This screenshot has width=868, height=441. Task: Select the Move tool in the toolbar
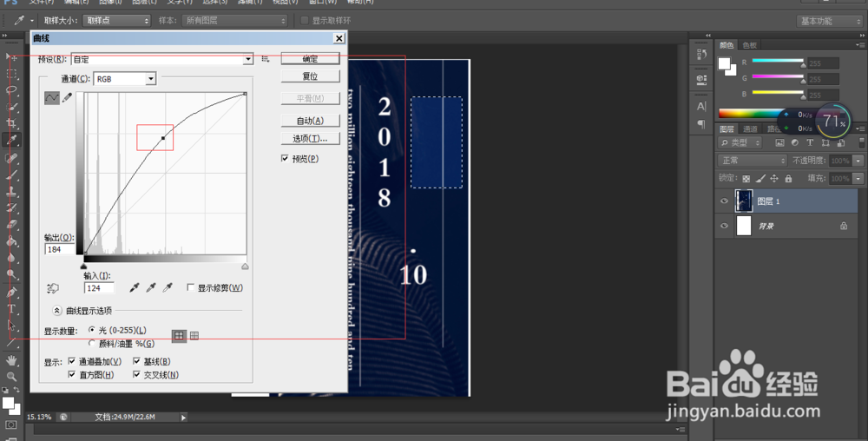pos(11,56)
